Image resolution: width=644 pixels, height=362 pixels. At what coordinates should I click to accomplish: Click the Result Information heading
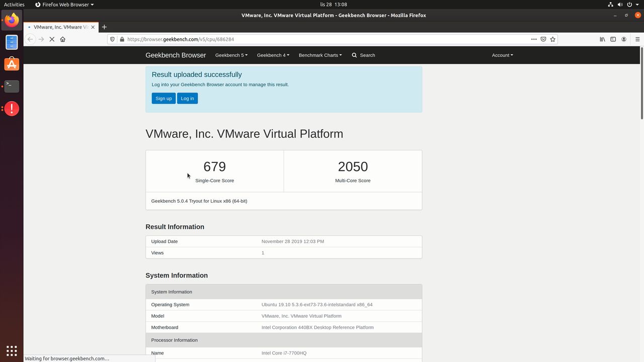(175, 227)
